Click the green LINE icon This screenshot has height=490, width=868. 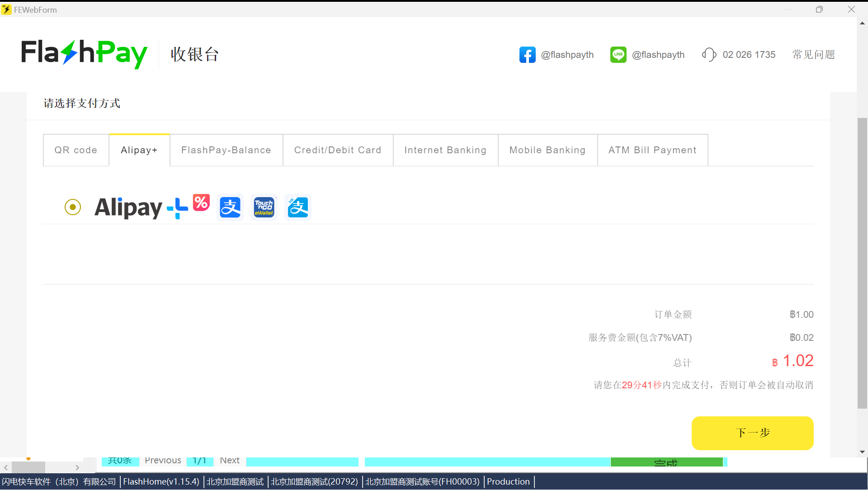[618, 54]
